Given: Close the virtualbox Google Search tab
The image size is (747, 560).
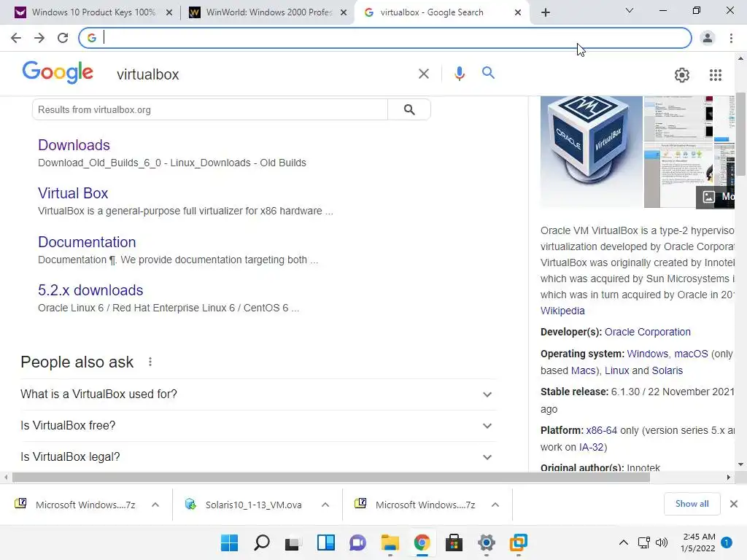Looking at the screenshot, I should pyautogui.click(x=518, y=13).
